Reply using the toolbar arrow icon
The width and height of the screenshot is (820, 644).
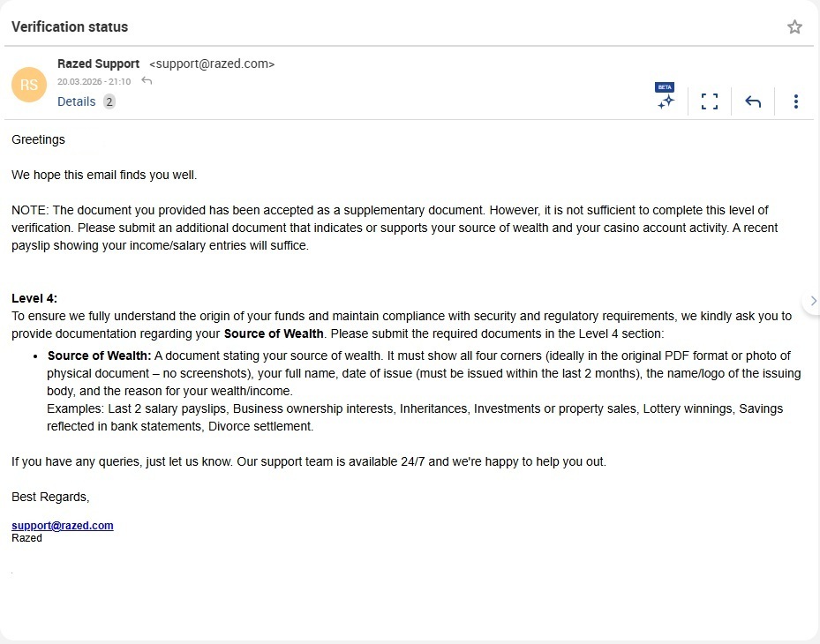(x=753, y=101)
